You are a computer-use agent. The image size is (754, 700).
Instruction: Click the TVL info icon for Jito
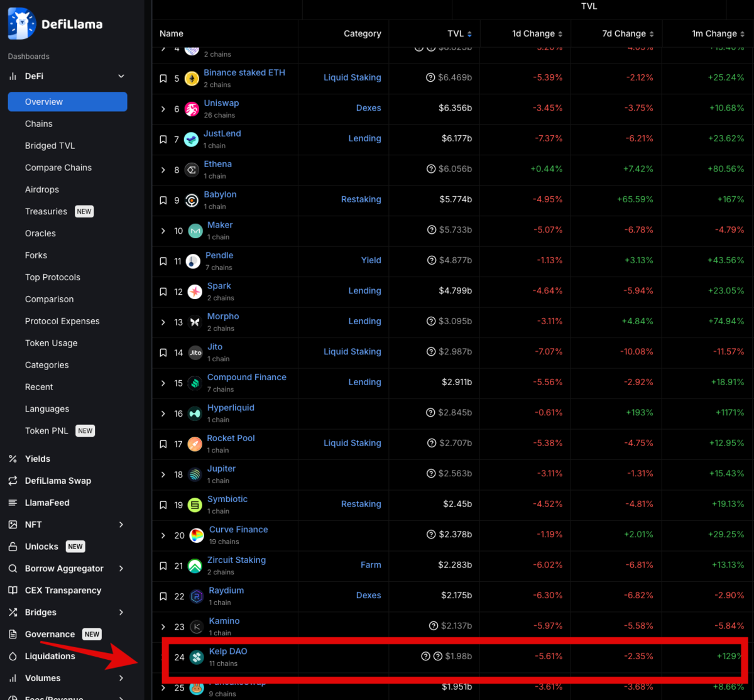tap(431, 352)
